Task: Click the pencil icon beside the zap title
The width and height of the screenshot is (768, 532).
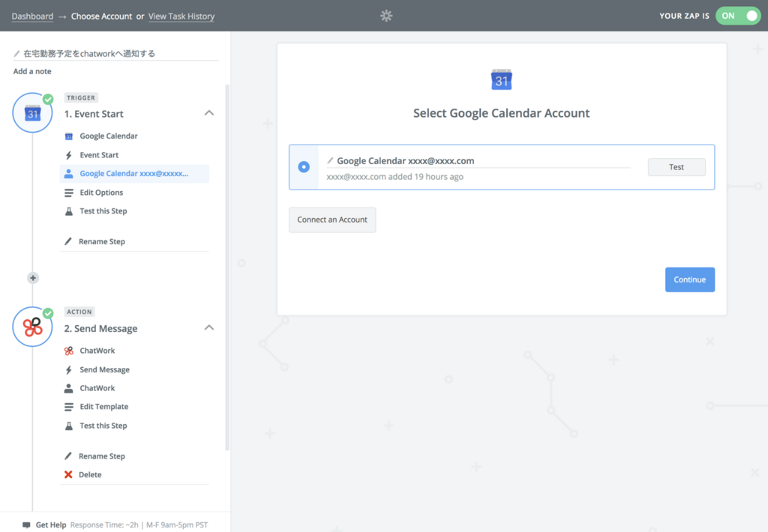Action: (x=16, y=53)
